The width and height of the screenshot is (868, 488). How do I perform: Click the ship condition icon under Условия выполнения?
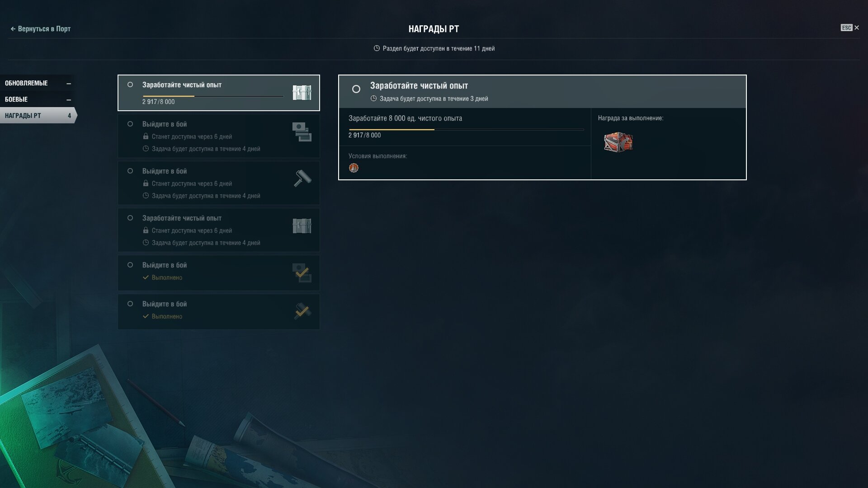coord(354,168)
